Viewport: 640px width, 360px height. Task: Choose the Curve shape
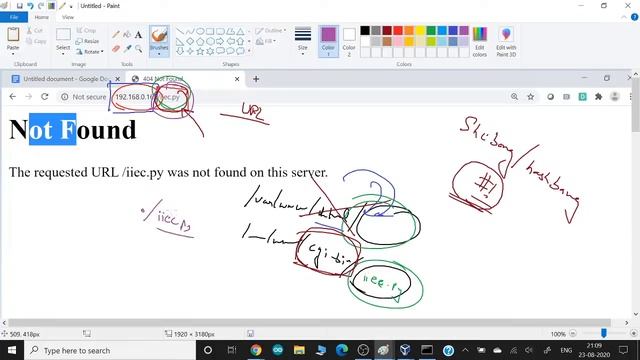tap(190, 31)
